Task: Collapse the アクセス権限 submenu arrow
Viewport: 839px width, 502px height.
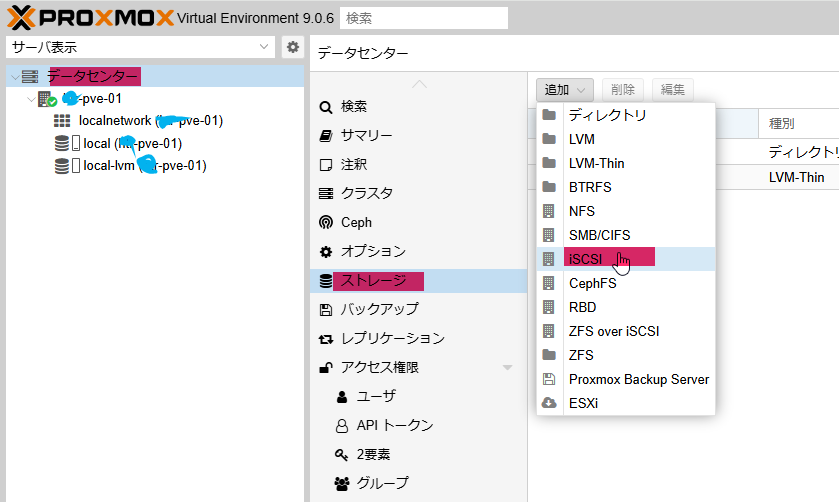Action: click(508, 368)
